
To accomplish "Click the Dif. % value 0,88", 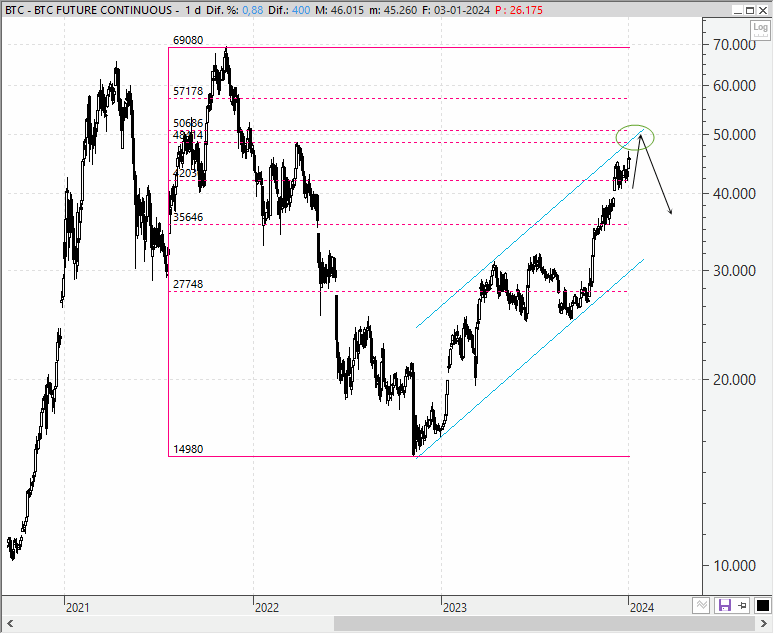I will tap(252, 10).
